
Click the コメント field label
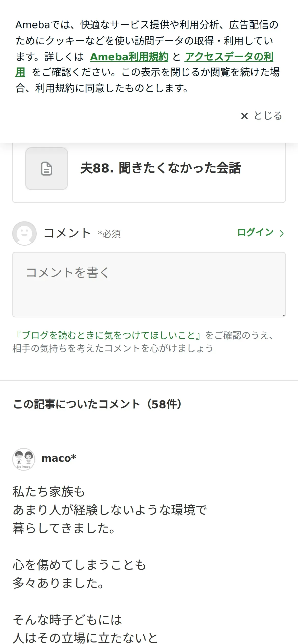[x=67, y=233]
